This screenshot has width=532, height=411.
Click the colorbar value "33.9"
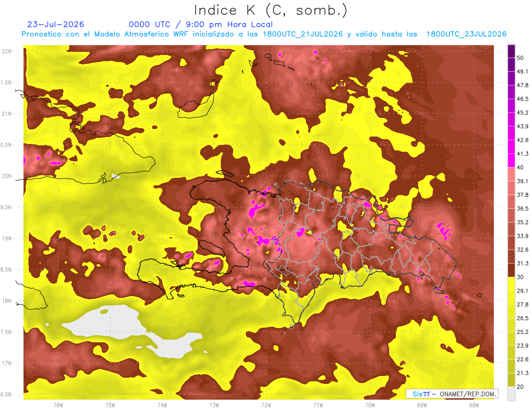coord(523,236)
